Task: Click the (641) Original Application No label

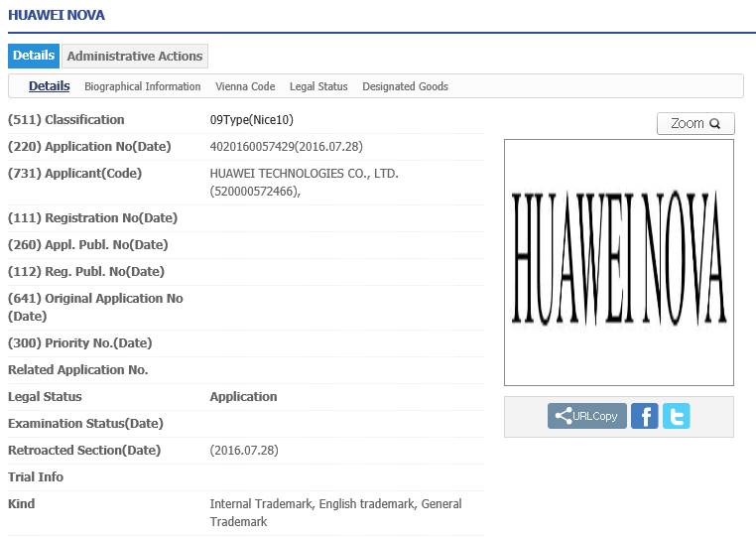Action: pyautogui.click(x=95, y=308)
